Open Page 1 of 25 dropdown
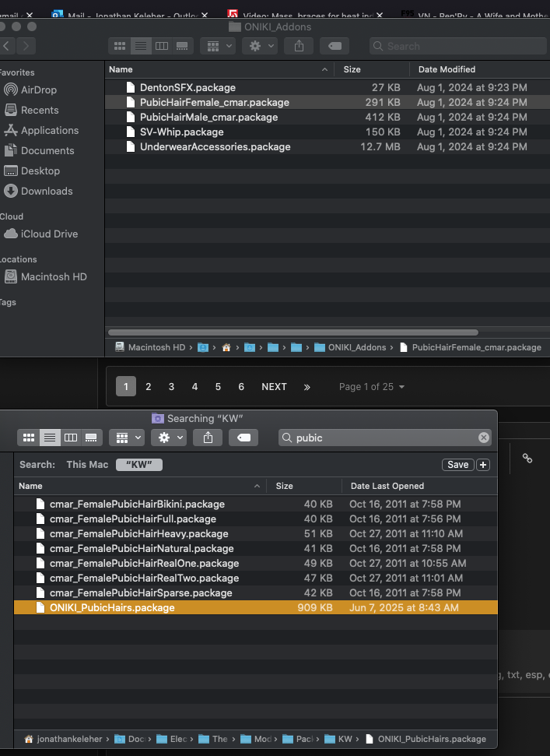 point(371,387)
